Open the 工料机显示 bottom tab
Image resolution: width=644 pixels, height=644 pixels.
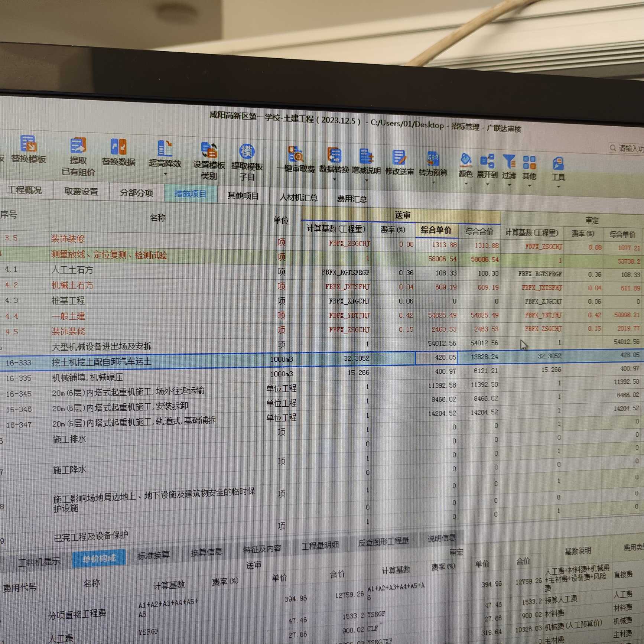[x=40, y=562]
